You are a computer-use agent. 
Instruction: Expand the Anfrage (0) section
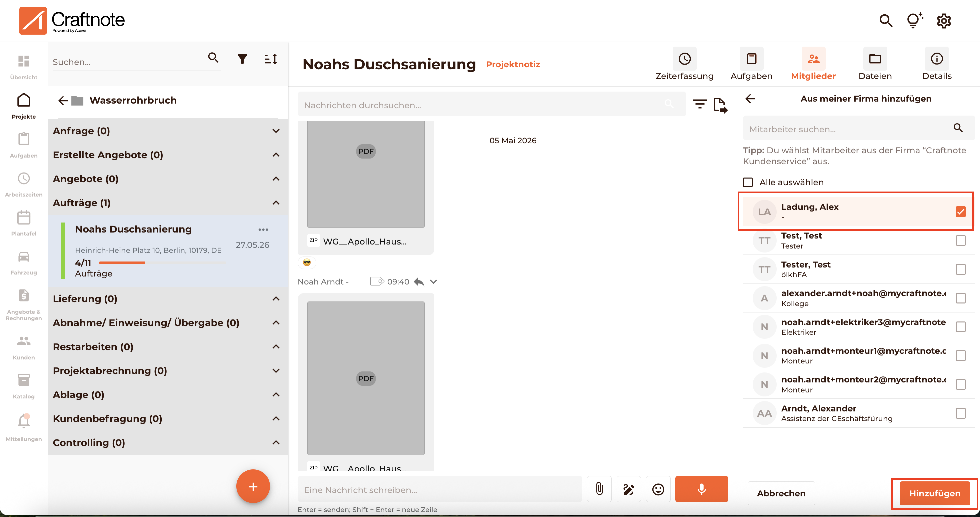coord(276,131)
